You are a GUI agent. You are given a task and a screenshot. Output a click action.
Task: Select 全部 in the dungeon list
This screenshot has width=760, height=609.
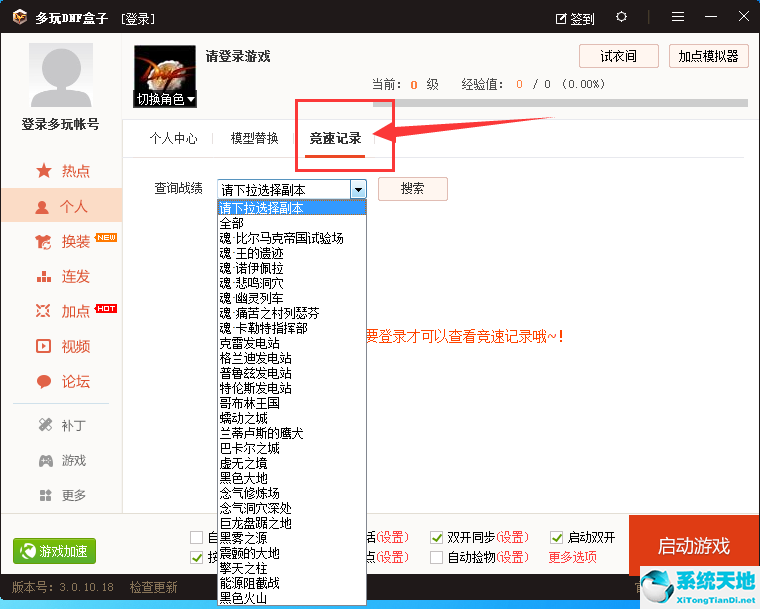(292, 223)
